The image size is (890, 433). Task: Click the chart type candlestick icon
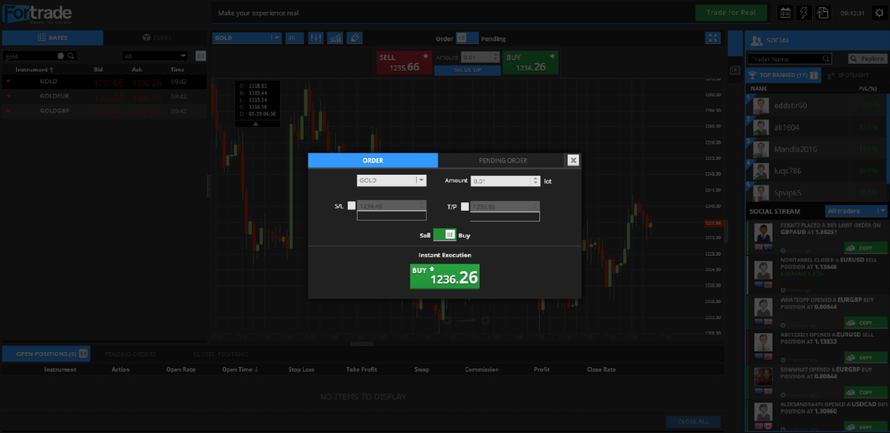[315, 38]
